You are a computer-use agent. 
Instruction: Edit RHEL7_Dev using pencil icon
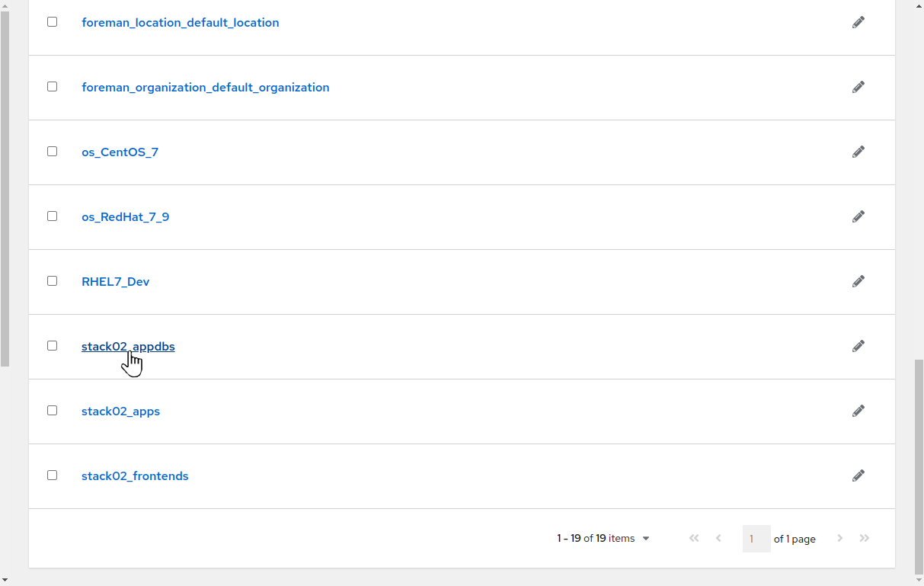click(858, 281)
